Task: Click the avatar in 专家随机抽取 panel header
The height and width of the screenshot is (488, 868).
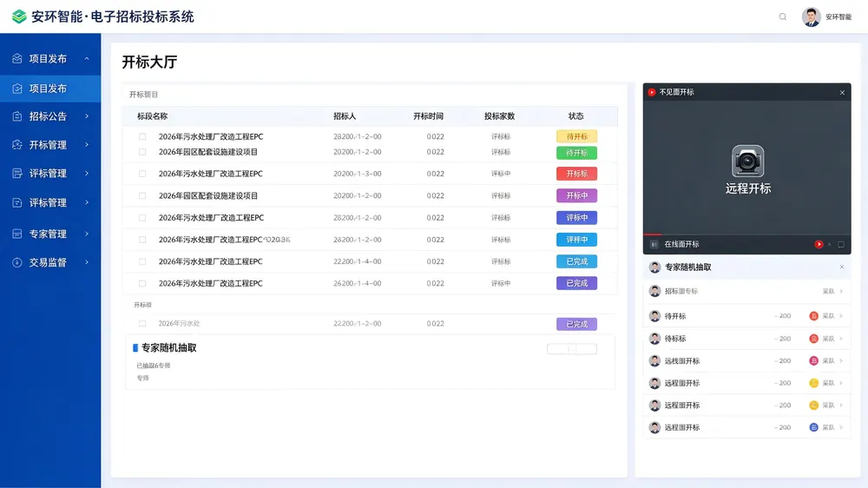Action: click(654, 267)
